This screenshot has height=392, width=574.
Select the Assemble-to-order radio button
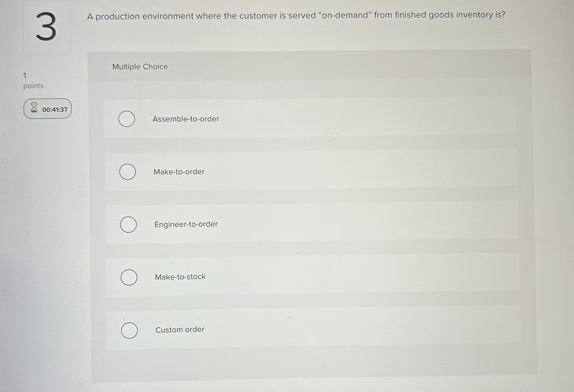coord(127,119)
